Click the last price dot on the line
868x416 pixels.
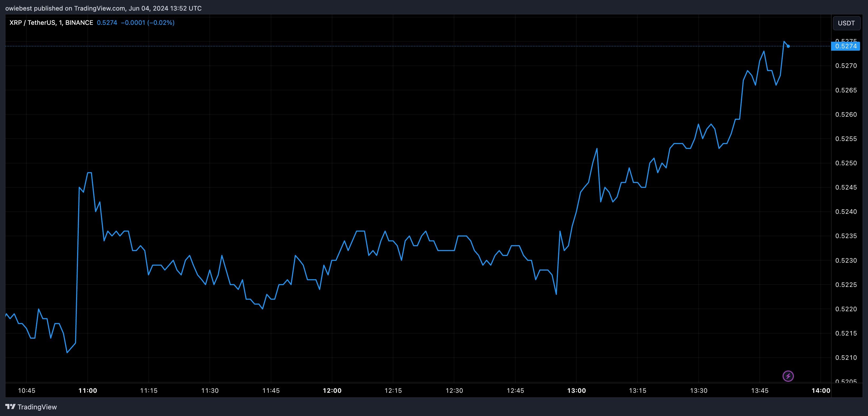[788, 46]
